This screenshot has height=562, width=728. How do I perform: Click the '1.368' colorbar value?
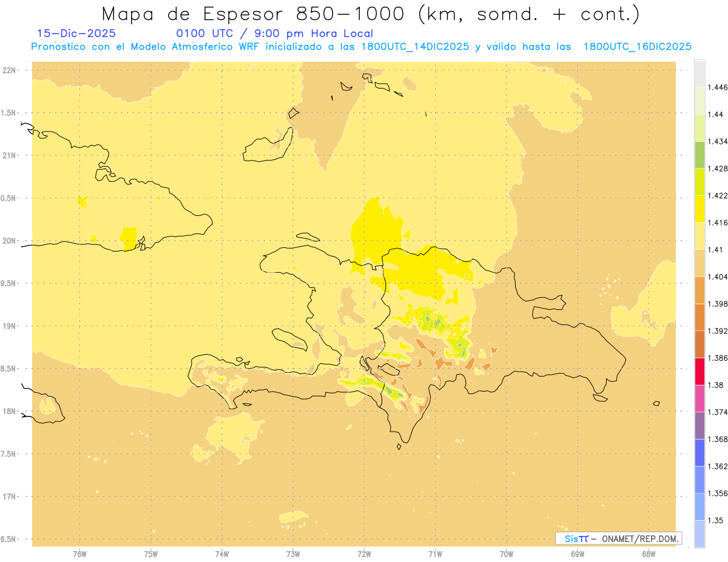pos(716,440)
